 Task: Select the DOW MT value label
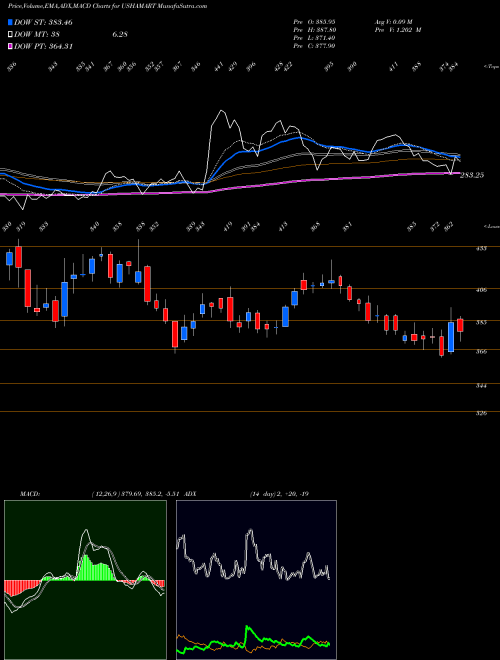38,35
